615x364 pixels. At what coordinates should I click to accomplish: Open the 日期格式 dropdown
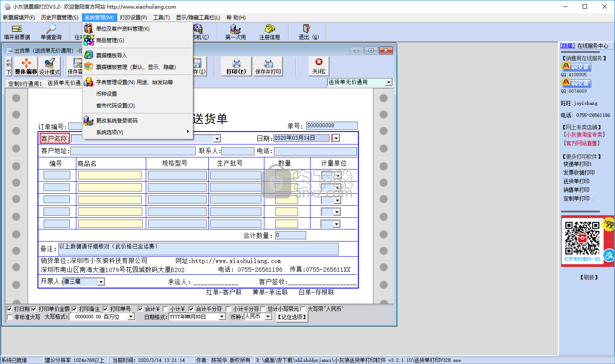pyautogui.click(x=222, y=317)
